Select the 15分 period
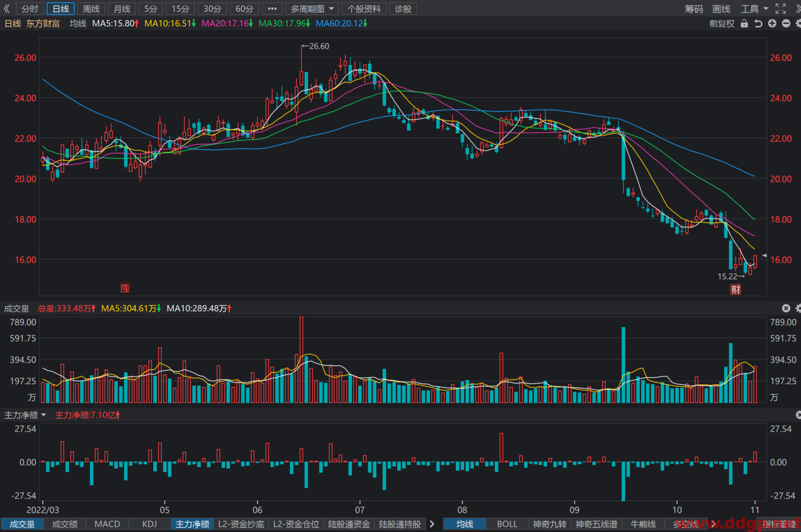 click(x=180, y=9)
